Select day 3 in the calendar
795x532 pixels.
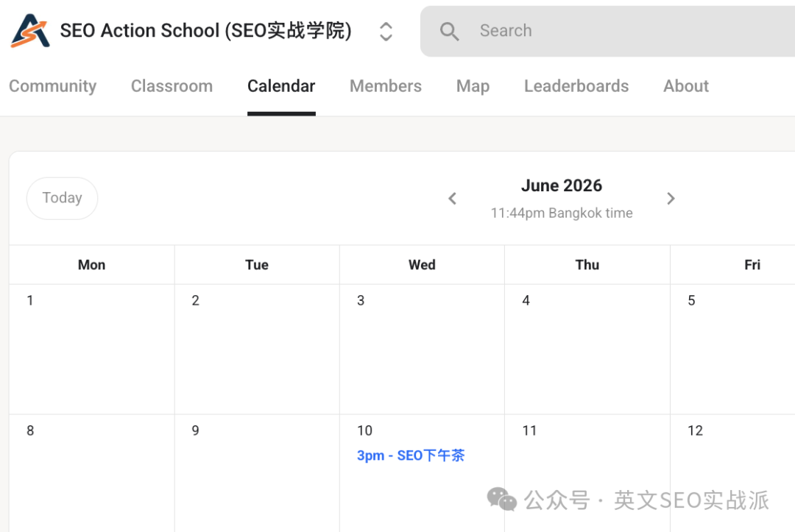pyautogui.click(x=361, y=300)
